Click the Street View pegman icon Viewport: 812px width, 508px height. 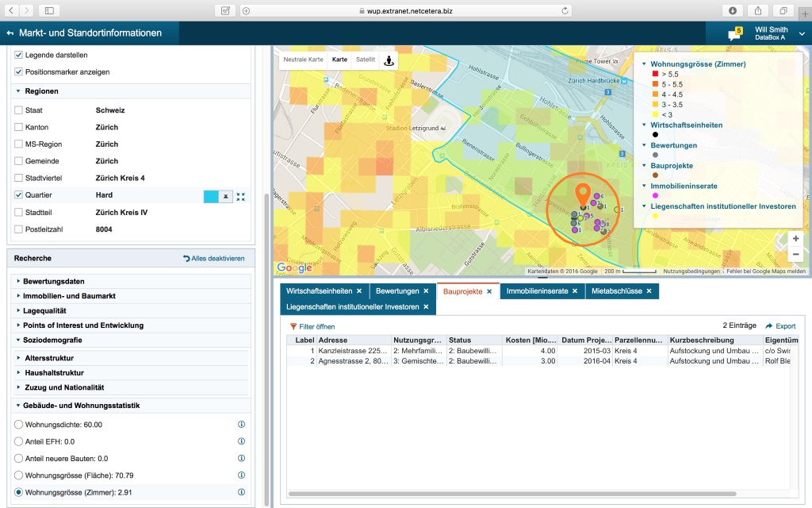coord(389,60)
